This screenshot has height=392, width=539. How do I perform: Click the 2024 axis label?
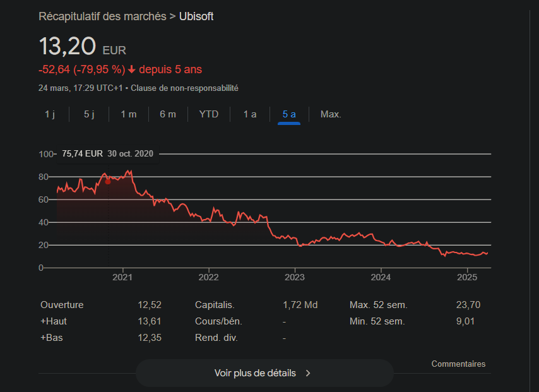(x=381, y=277)
